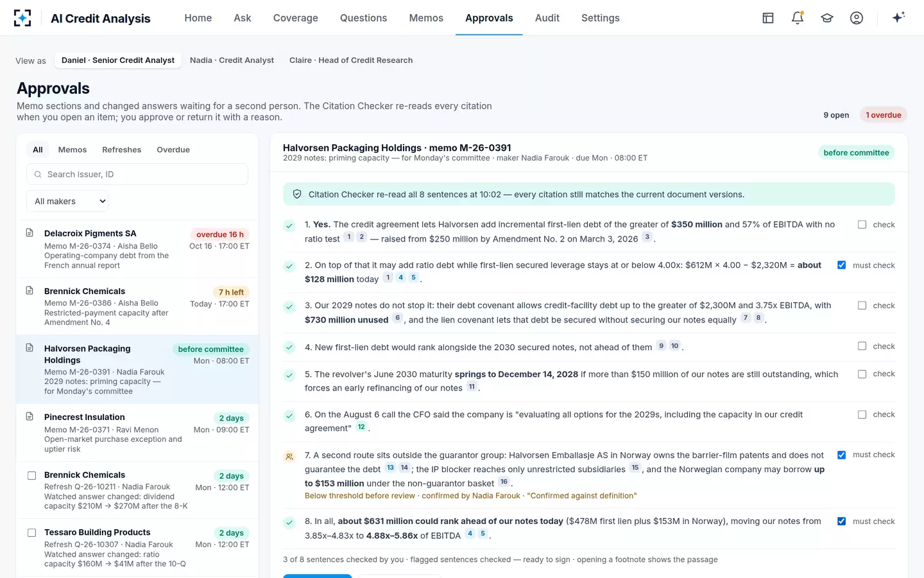The width and height of the screenshot is (924, 578).
Task: Tick the check box for sentence 5
Action: [862, 374]
